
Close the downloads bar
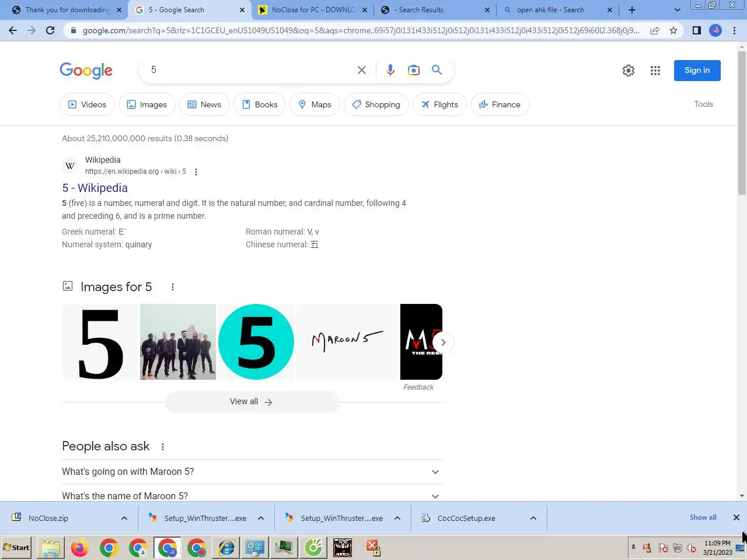pyautogui.click(x=736, y=517)
